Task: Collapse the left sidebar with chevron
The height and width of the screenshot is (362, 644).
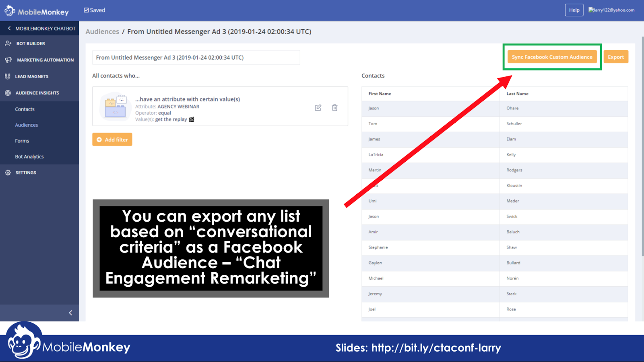Action: coord(70,313)
